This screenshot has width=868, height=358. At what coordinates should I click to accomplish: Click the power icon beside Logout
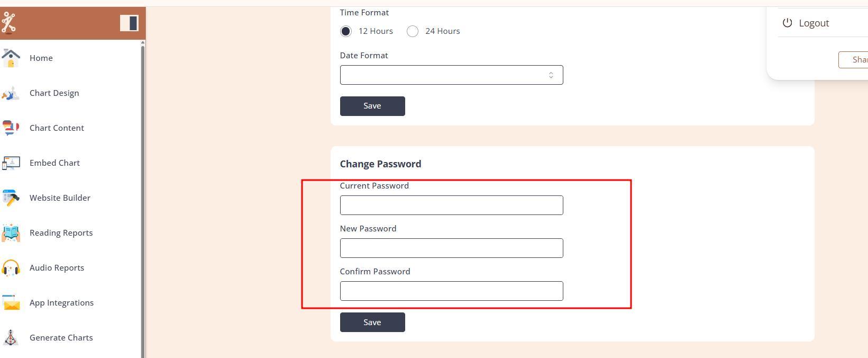tap(787, 23)
